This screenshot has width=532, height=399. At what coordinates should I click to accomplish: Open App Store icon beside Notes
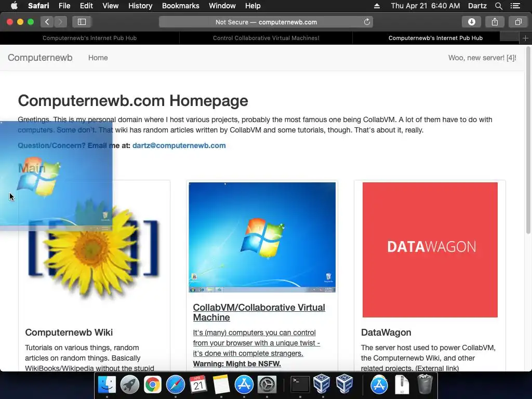click(x=244, y=385)
